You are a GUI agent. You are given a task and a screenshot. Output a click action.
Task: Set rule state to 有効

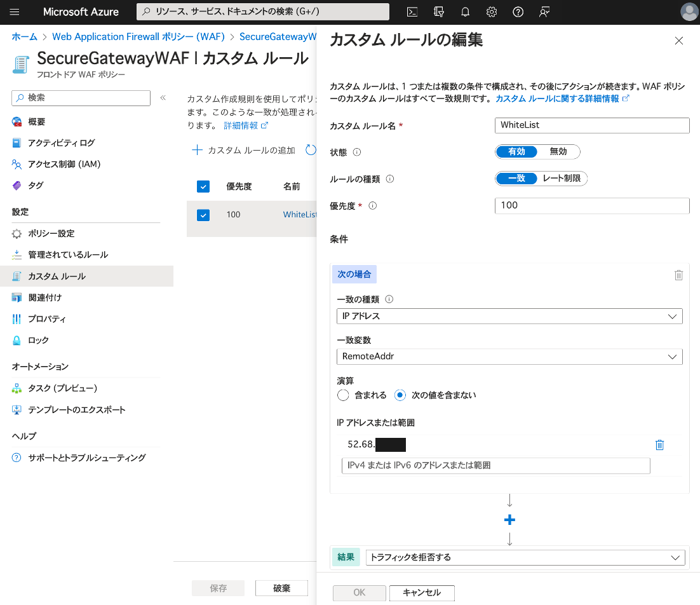516,152
